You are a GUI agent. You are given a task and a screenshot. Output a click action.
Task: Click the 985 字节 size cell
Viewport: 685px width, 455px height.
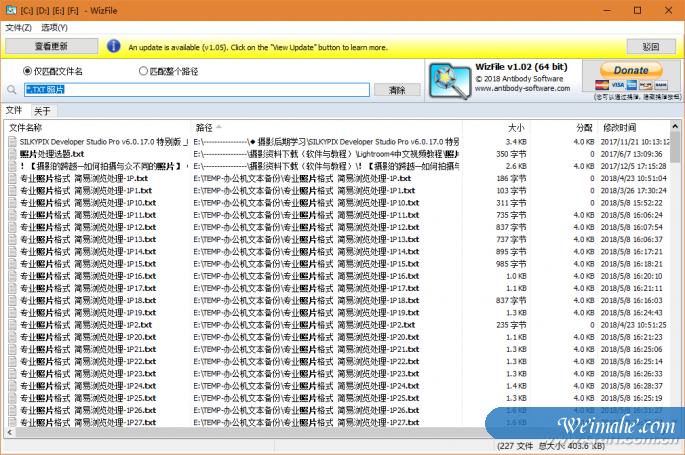click(511, 264)
